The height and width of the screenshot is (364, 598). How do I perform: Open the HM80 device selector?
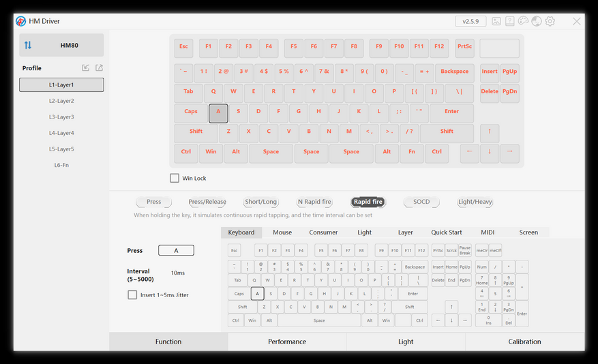(x=61, y=46)
